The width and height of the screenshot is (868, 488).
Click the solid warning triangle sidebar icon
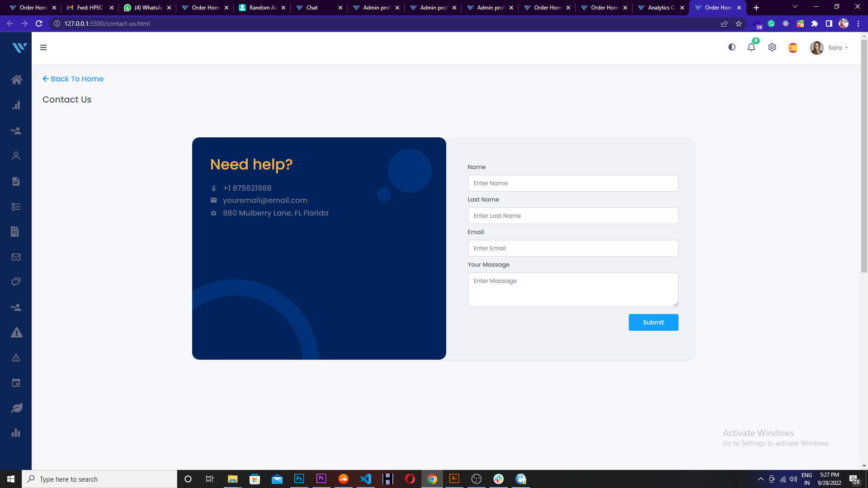[16, 333]
